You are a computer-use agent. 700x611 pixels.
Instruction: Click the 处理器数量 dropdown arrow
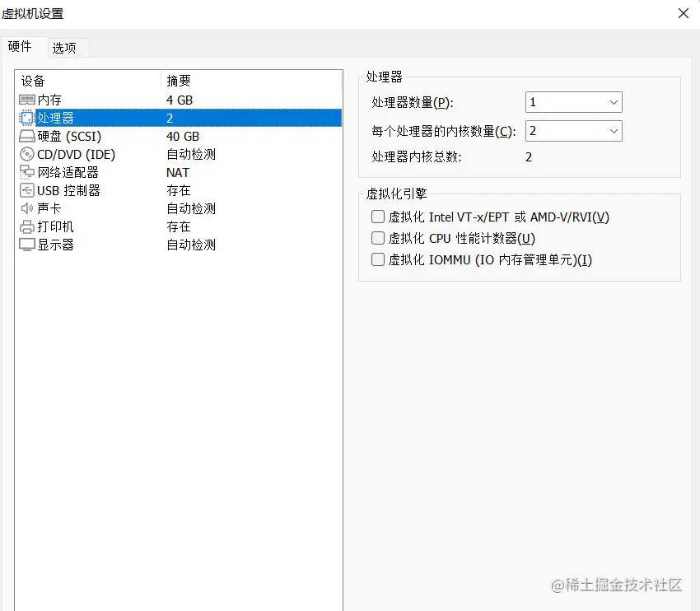612,102
